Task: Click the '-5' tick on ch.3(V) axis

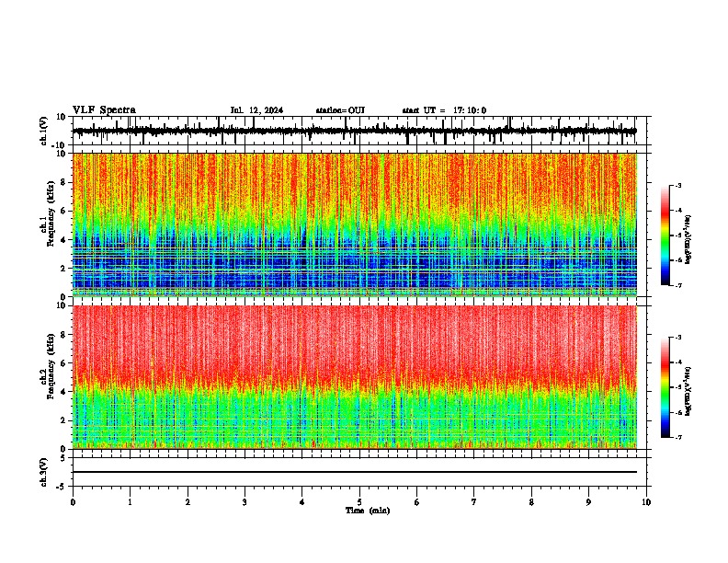Action: coord(62,487)
